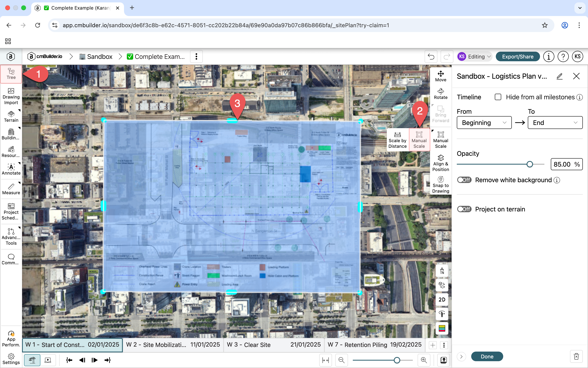
Task: Open the Buildings tool
Action: coord(11,134)
